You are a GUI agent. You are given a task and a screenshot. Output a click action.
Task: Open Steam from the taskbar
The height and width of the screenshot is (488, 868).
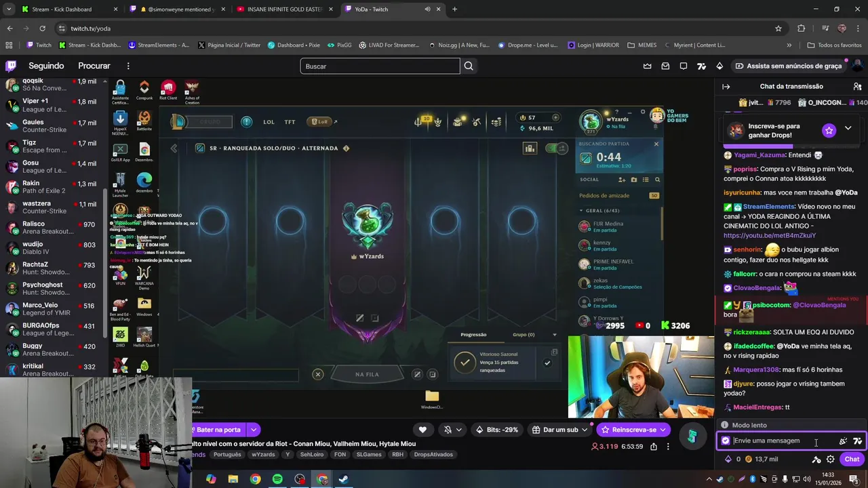(x=344, y=479)
